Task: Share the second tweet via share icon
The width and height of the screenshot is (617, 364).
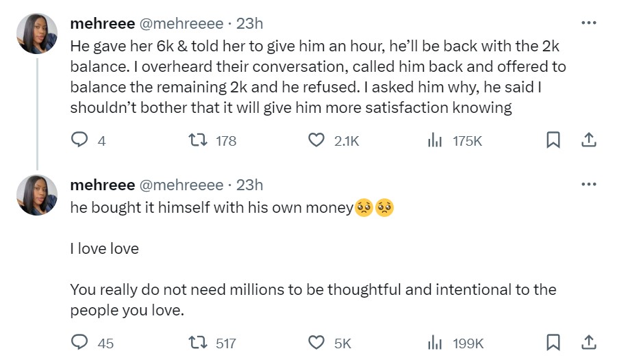Action: (x=588, y=343)
